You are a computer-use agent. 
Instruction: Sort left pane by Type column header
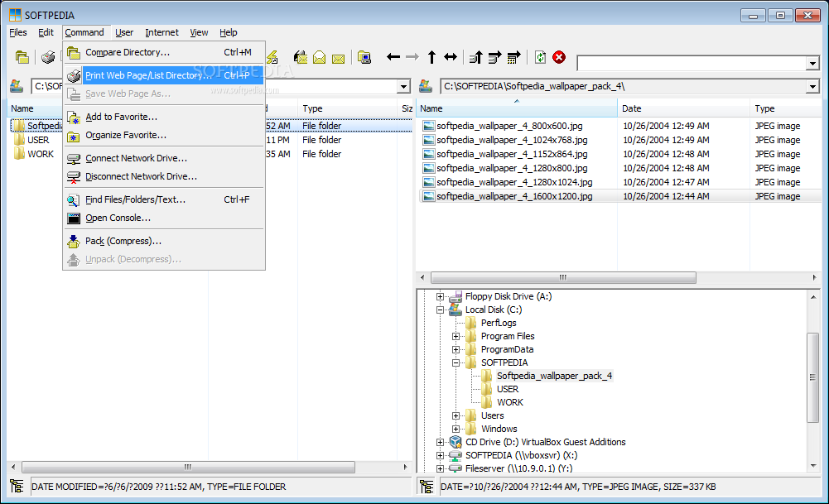(348, 108)
